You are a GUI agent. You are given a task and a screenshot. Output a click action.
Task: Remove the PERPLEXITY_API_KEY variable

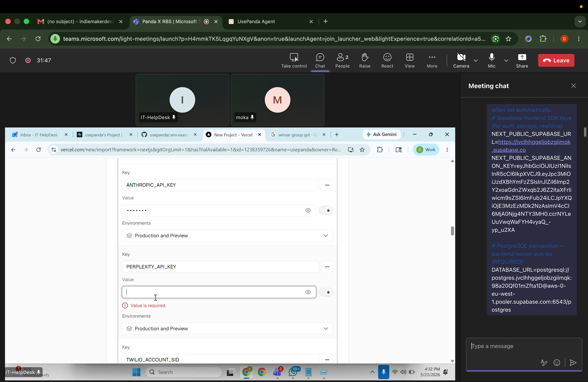327,267
